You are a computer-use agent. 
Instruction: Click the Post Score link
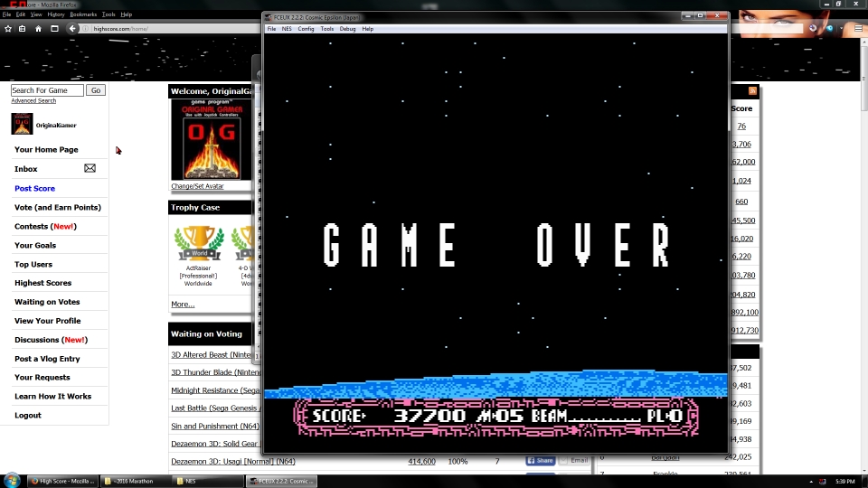pyautogui.click(x=34, y=188)
